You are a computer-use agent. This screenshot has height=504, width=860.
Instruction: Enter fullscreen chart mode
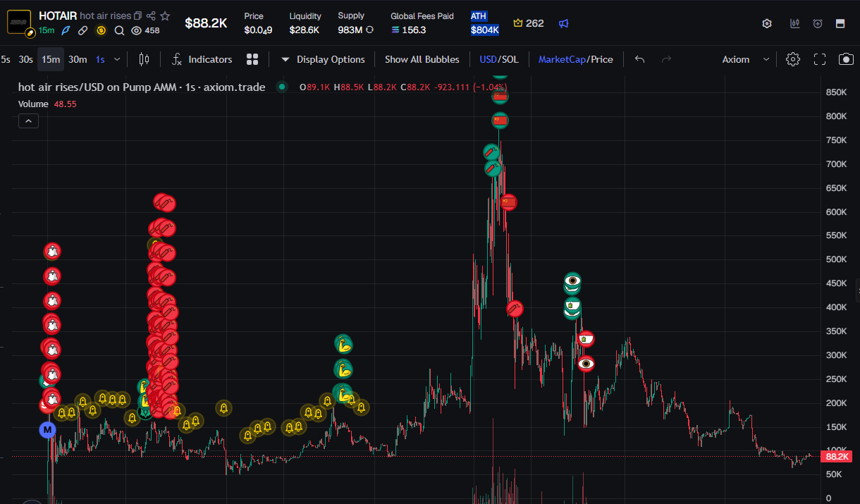point(820,59)
